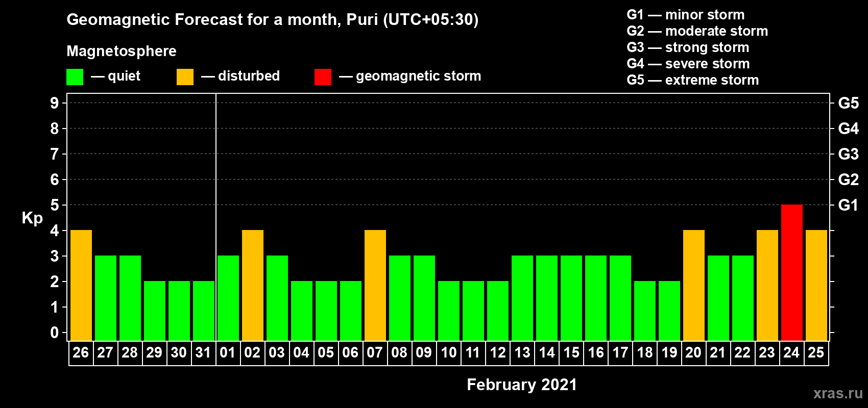
Task: Select the green bar above date 19
Action: (x=669, y=311)
